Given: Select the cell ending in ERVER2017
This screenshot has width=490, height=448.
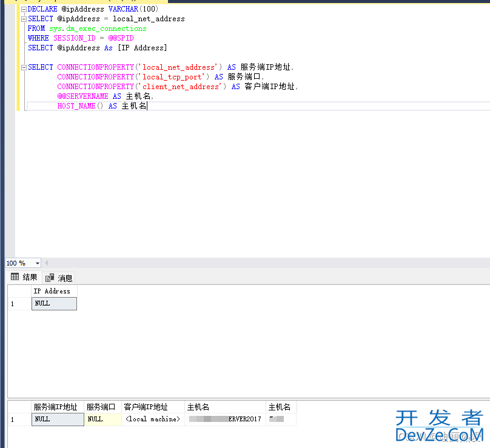Looking at the screenshot, I should click(225, 420).
